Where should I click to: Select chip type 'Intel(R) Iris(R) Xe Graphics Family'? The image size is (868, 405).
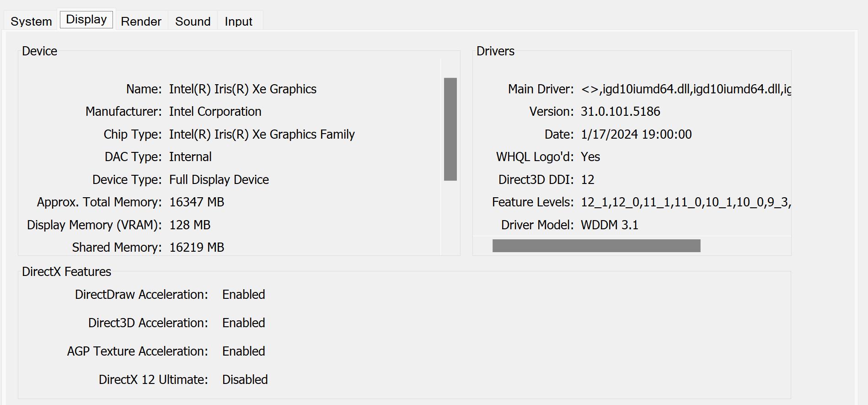pyautogui.click(x=262, y=134)
